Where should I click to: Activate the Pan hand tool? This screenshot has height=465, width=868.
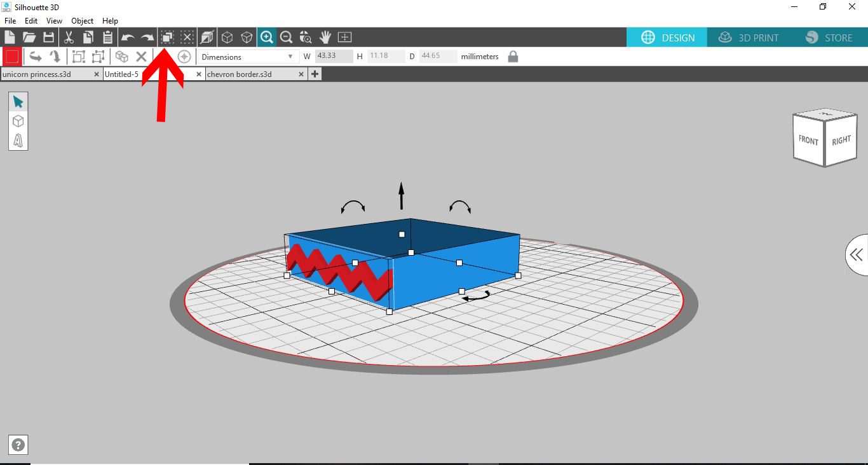click(x=325, y=38)
